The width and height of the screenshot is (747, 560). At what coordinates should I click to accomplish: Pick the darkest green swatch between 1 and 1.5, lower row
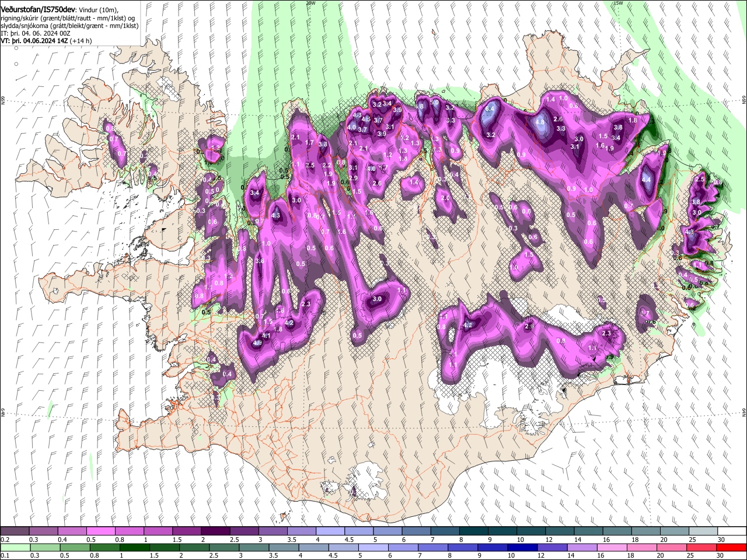[135, 547]
